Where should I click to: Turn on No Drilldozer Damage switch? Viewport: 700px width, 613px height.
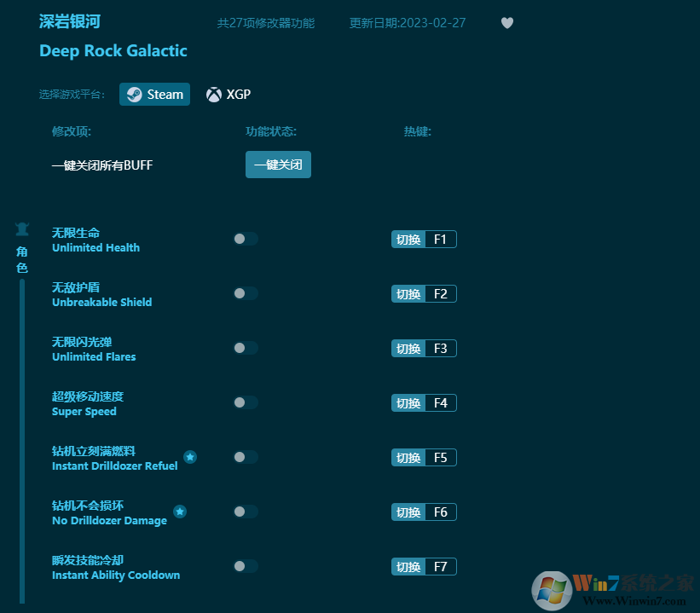pos(246,512)
